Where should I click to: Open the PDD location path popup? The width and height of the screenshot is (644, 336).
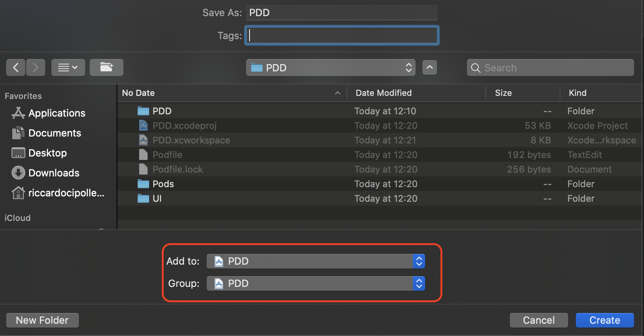pos(331,68)
